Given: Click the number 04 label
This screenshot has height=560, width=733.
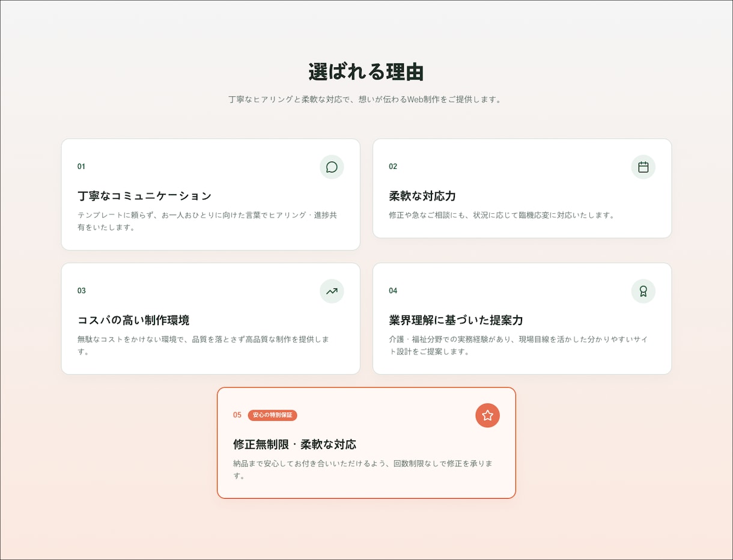Looking at the screenshot, I should (393, 291).
